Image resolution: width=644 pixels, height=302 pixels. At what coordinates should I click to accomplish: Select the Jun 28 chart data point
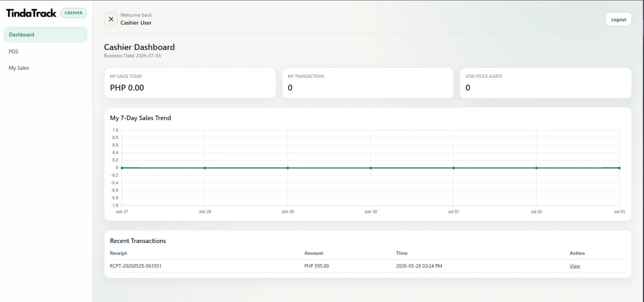pyautogui.click(x=205, y=168)
